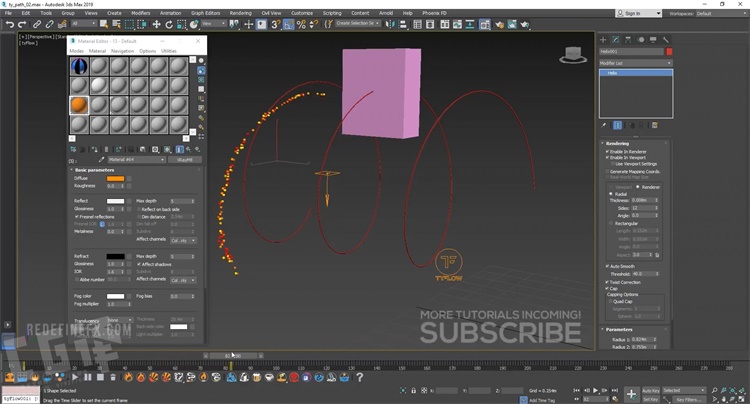Go to the start frame

tap(577, 391)
